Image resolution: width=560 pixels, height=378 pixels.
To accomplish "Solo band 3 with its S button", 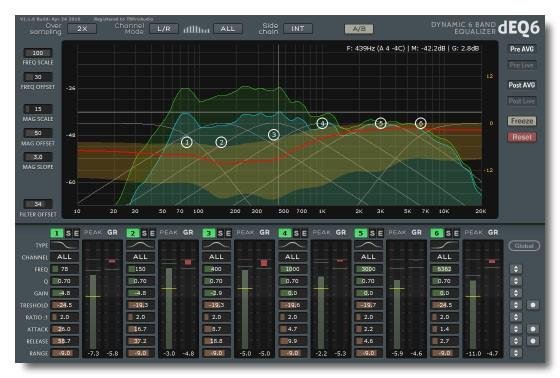I will pyautogui.click(x=220, y=233).
